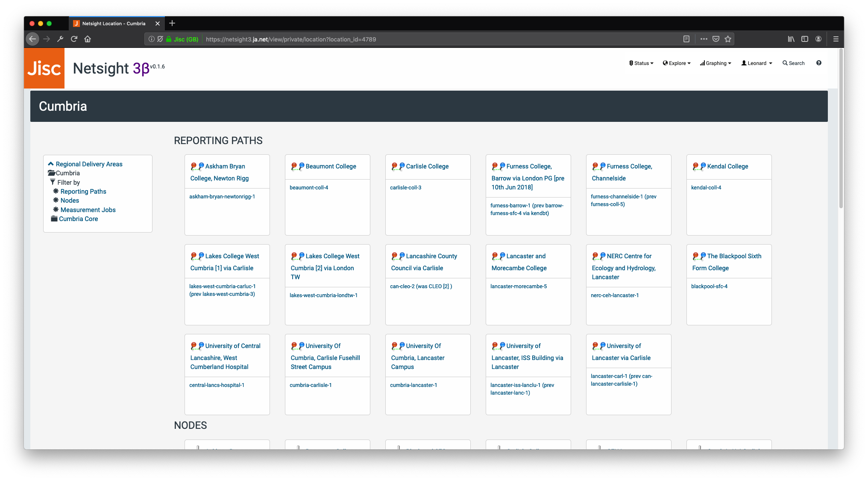This screenshot has height=481, width=868.
Task: Click the kendal-coll-4 link
Action: (x=706, y=188)
